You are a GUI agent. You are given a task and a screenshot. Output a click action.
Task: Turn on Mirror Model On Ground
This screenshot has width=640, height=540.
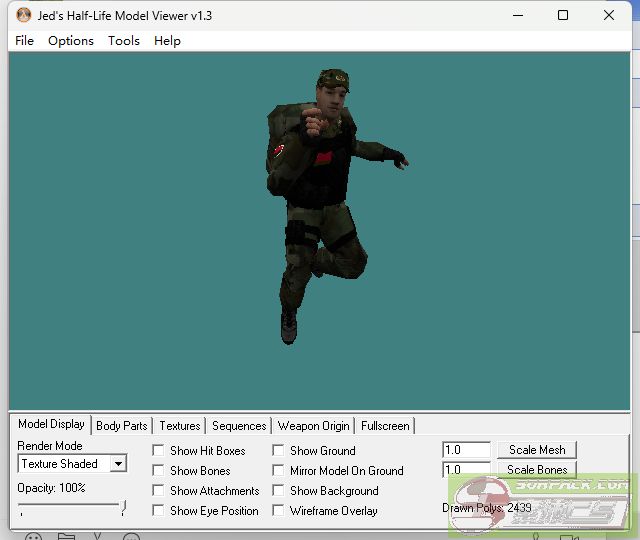278,471
